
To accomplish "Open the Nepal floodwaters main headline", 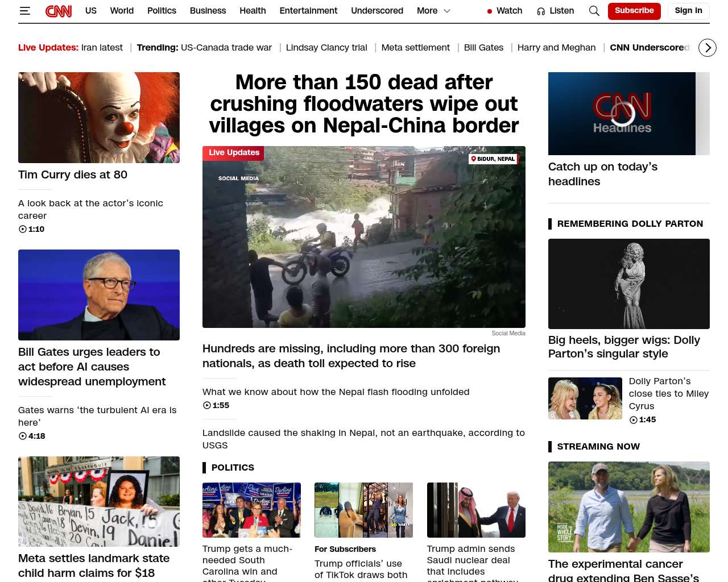I will pyautogui.click(x=364, y=104).
